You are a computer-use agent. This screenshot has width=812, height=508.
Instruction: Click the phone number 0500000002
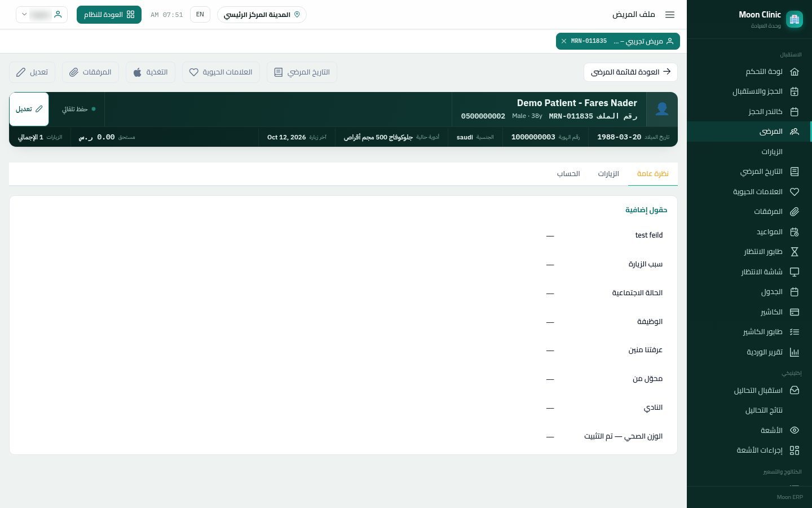[x=483, y=116]
